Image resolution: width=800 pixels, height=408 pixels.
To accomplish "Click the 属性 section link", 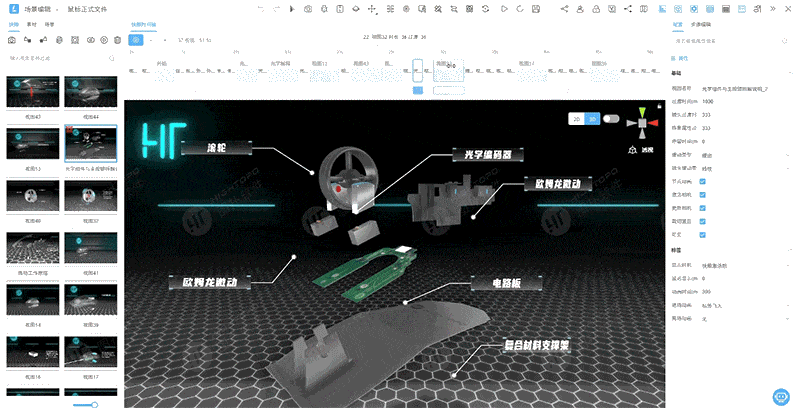I will [x=680, y=58].
